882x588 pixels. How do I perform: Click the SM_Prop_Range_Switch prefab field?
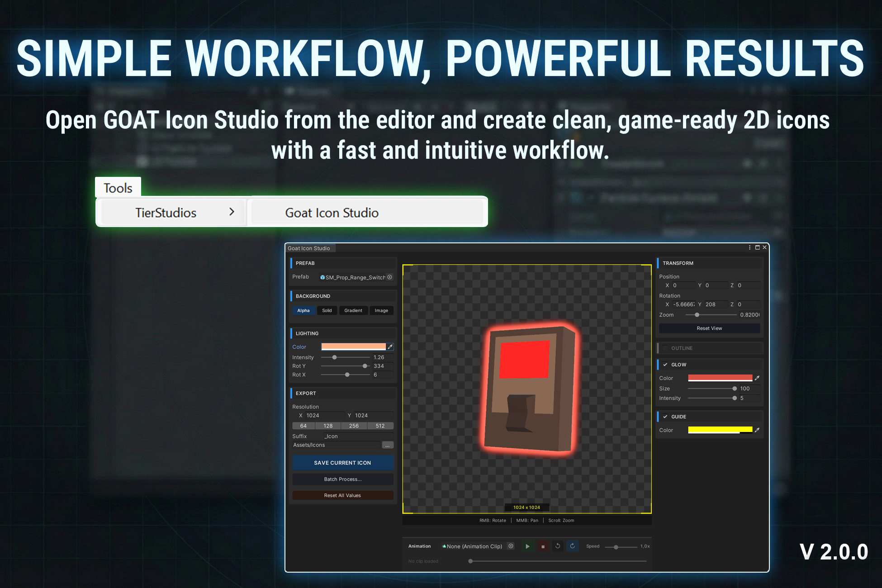coord(356,277)
